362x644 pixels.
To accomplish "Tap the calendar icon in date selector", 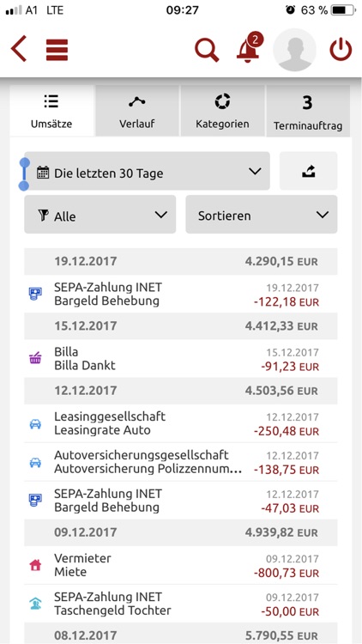I will pos(43,172).
